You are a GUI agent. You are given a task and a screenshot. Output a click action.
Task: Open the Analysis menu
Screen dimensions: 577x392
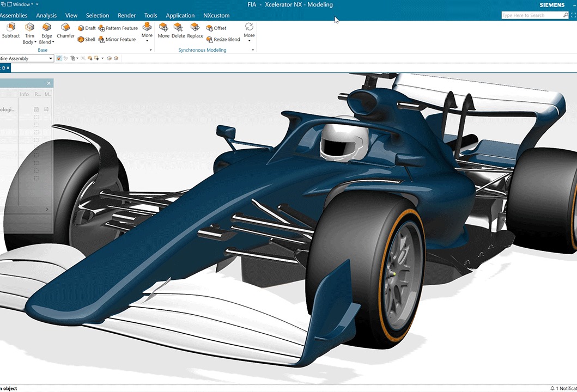click(46, 15)
